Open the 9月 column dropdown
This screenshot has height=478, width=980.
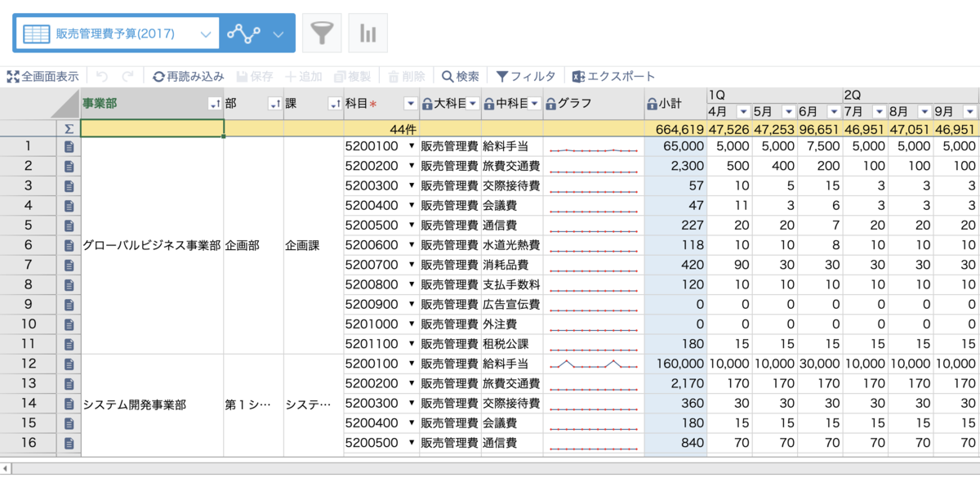tap(969, 111)
